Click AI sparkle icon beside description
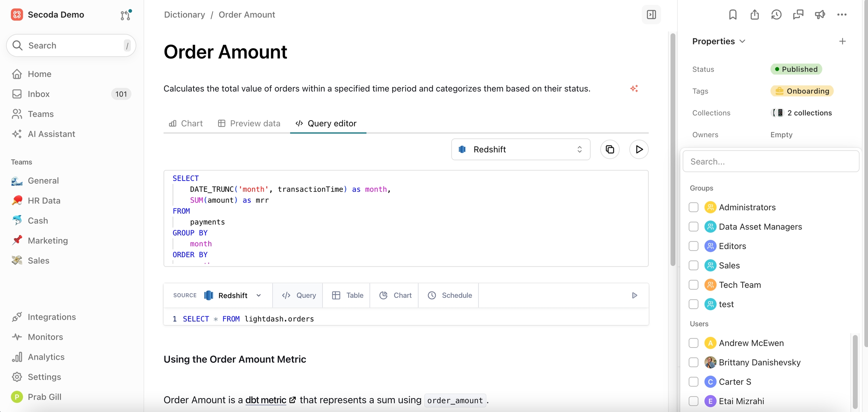868x412 pixels. tap(634, 89)
